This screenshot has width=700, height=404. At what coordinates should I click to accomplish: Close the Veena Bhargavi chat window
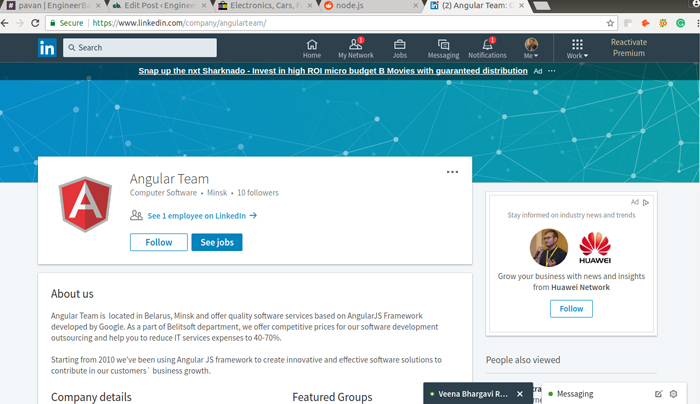coord(520,394)
